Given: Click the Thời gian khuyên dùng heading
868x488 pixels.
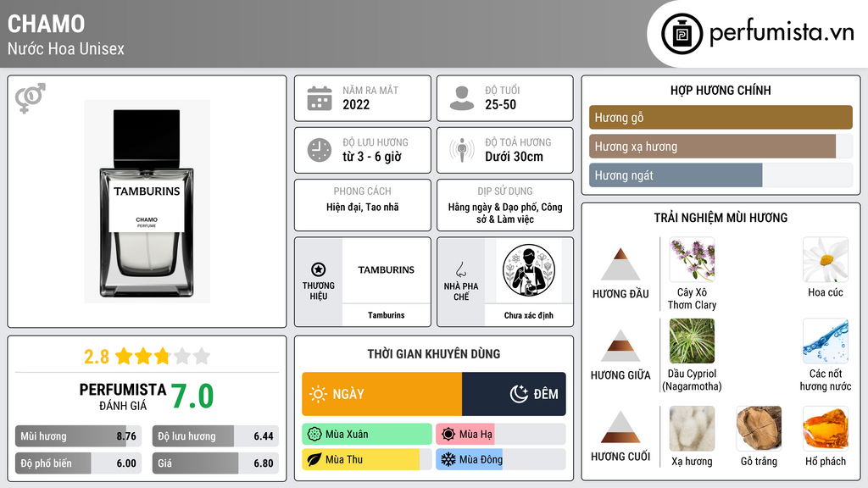Looking at the screenshot, I should 434,354.
